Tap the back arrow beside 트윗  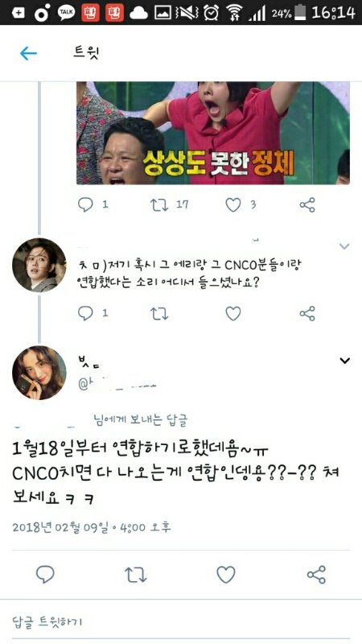28,53
